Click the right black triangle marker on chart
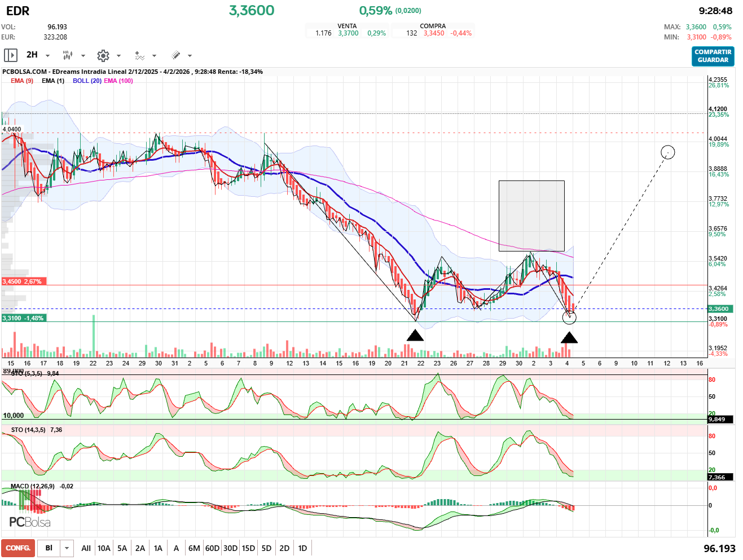Viewport: 743px width, 560px height. click(x=569, y=338)
